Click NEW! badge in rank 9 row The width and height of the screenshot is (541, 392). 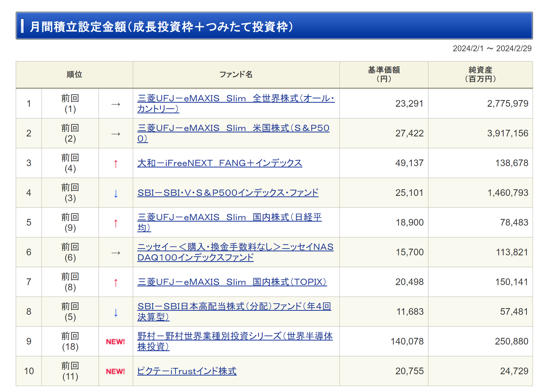click(x=115, y=342)
